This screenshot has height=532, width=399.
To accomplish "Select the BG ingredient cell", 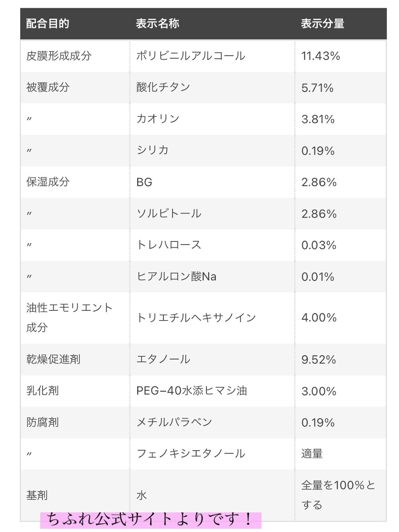I will pos(144,182).
